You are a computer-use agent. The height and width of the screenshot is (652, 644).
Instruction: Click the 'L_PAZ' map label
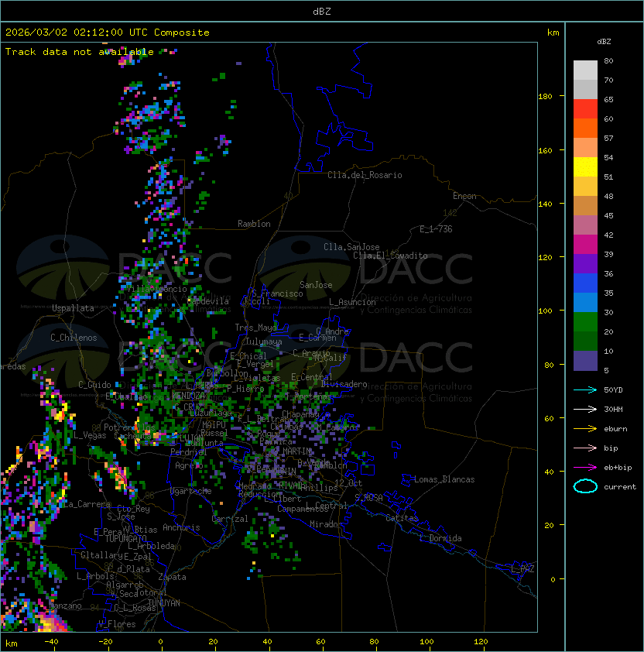(x=522, y=569)
